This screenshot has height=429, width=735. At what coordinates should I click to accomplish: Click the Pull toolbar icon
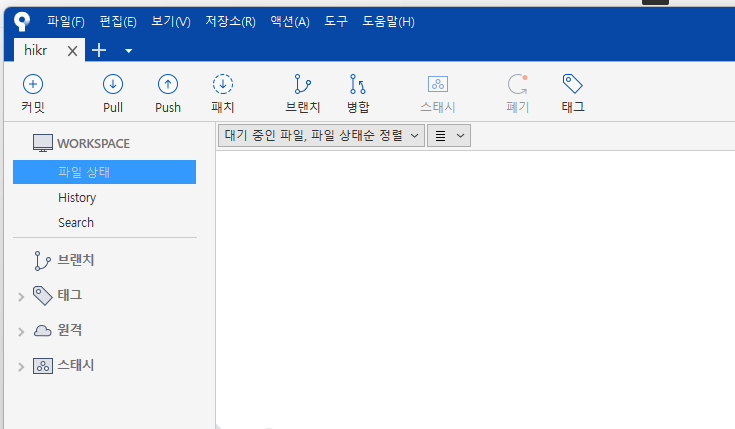click(x=113, y=84)
